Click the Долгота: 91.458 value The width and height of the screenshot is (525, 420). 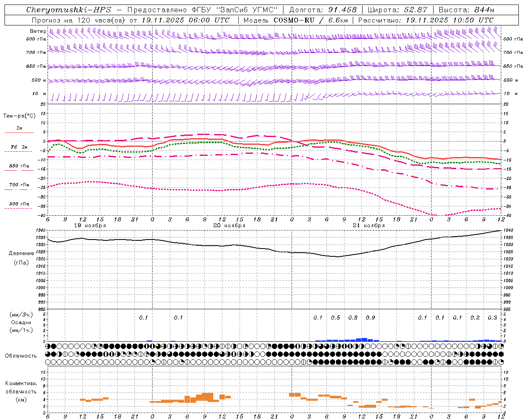323,10
